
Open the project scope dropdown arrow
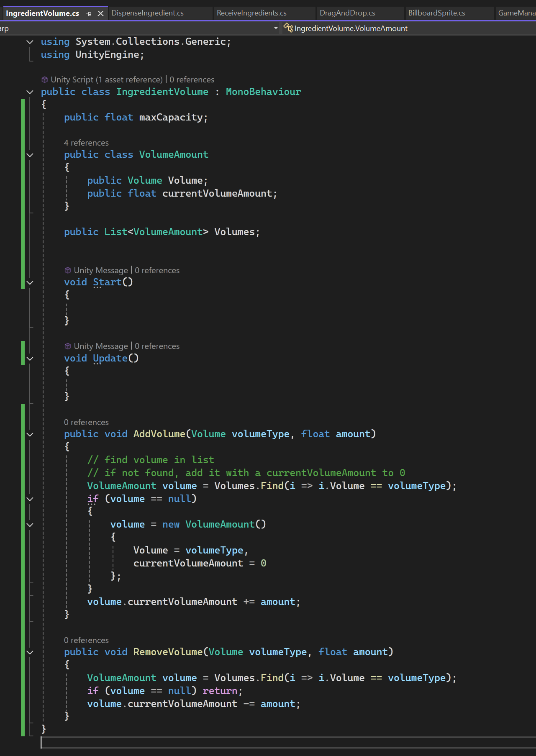276,28
